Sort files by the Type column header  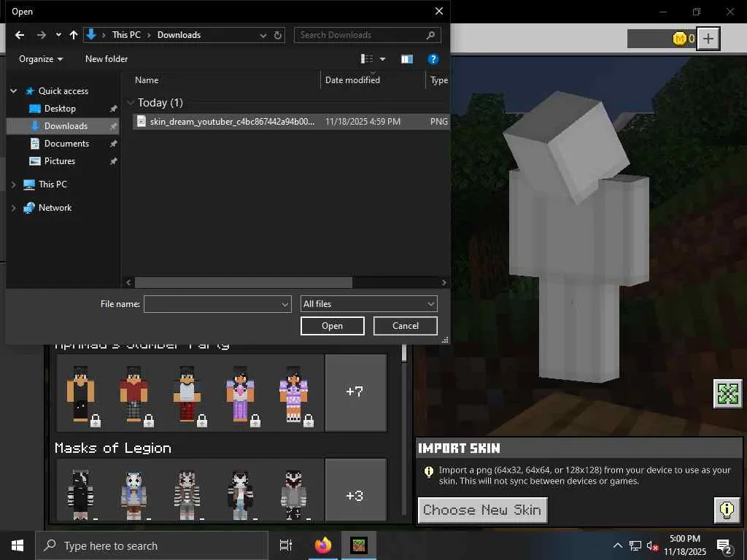click(438, 80)
